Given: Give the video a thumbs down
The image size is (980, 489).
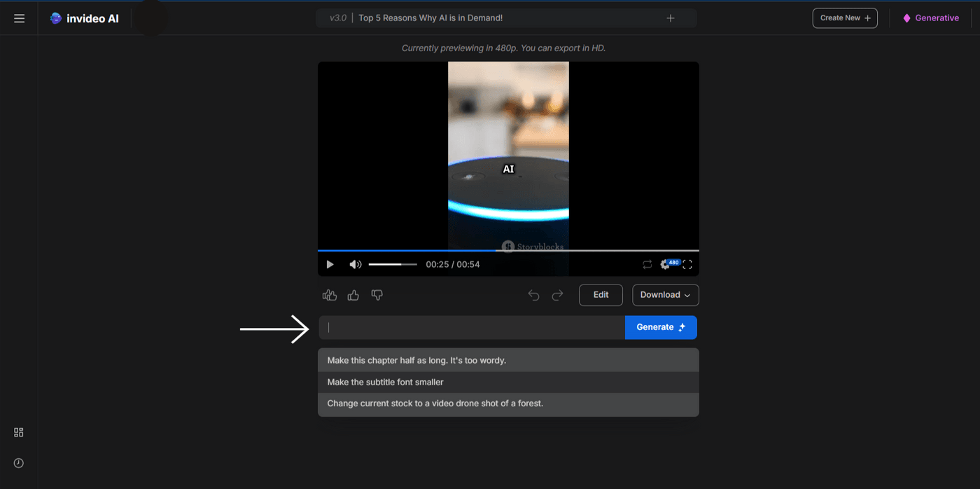Looking at the screenshot, I should tap(377, 295).
